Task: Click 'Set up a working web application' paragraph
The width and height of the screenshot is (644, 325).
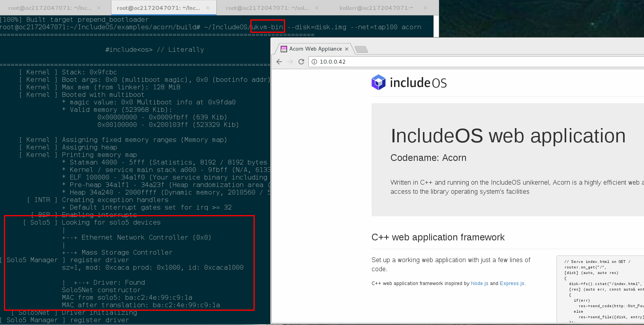Action: (x=451, y=265)
